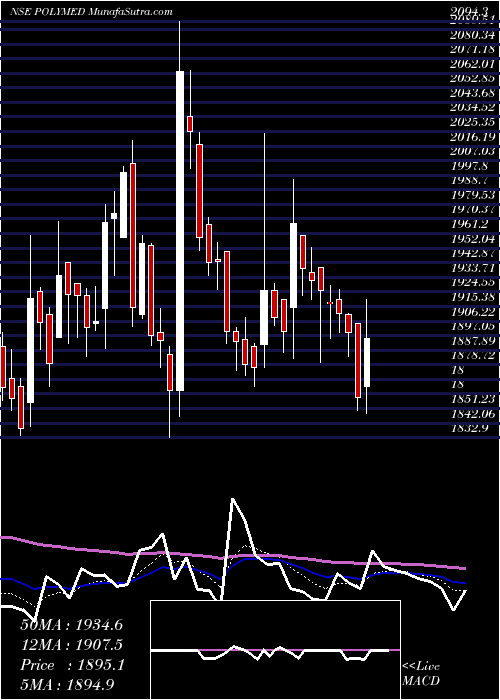Image resolution: width=500 pixels, height=700 pixels.
Task: Click the 1997.8 price axis label
Action: (469, 166)
